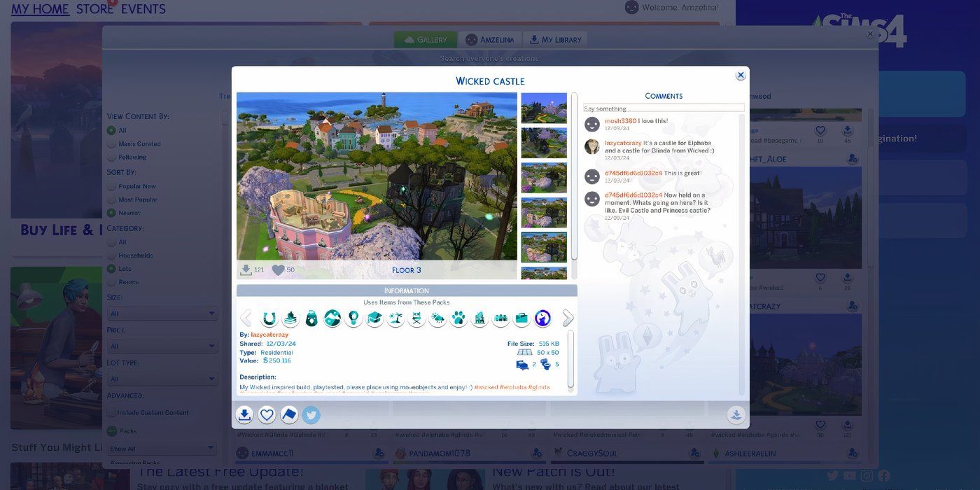Show more packs with right arrow
Viewport: 980px width, 490px height.
[568, 318]
